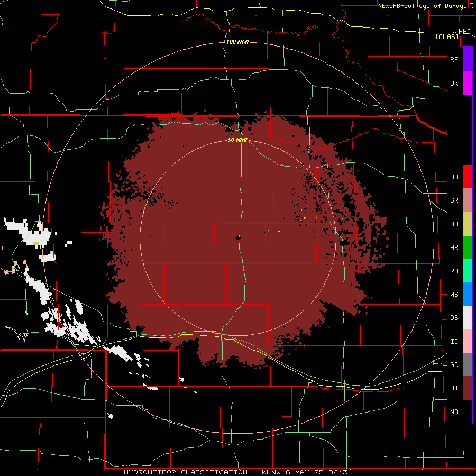The height and width of the screenshot is (476, 476).
Task: Click the BD yellow legend color block
Action: (x=467, y=224)
